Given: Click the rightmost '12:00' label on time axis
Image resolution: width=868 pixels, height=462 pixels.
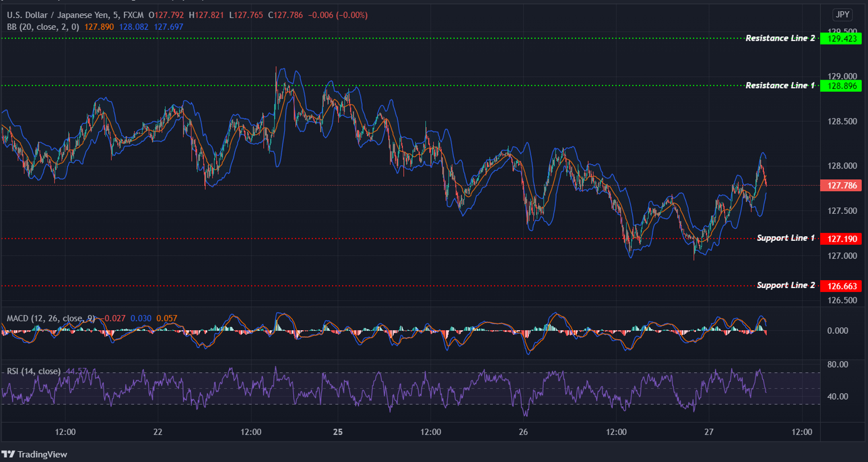Looking at the screenshot, I should [801, 432].
